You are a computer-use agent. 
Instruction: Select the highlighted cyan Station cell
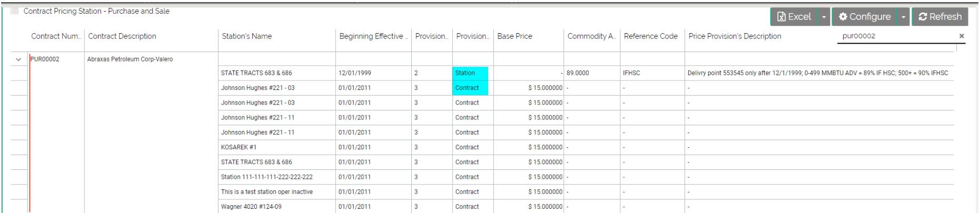[x=470, y=73]
